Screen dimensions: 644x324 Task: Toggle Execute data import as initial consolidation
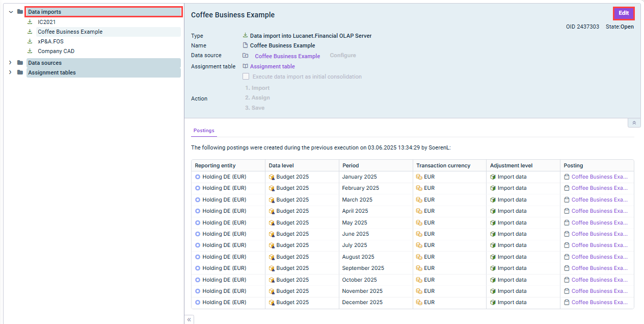246,77
